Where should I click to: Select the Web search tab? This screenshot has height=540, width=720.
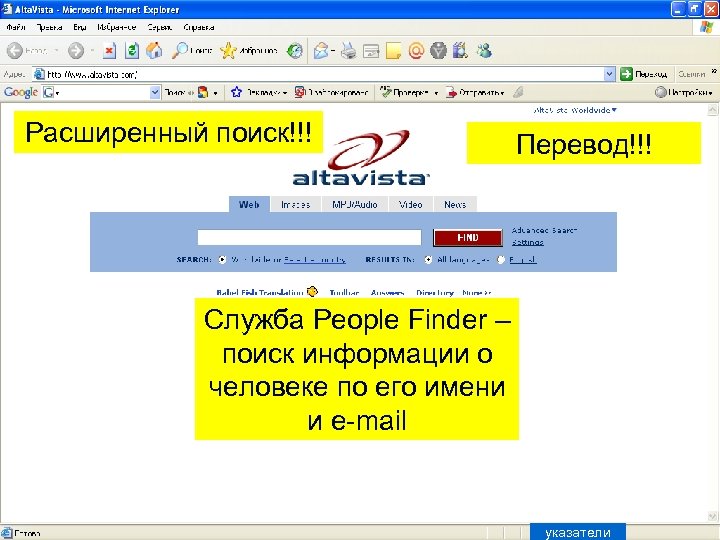coord(249,204)
